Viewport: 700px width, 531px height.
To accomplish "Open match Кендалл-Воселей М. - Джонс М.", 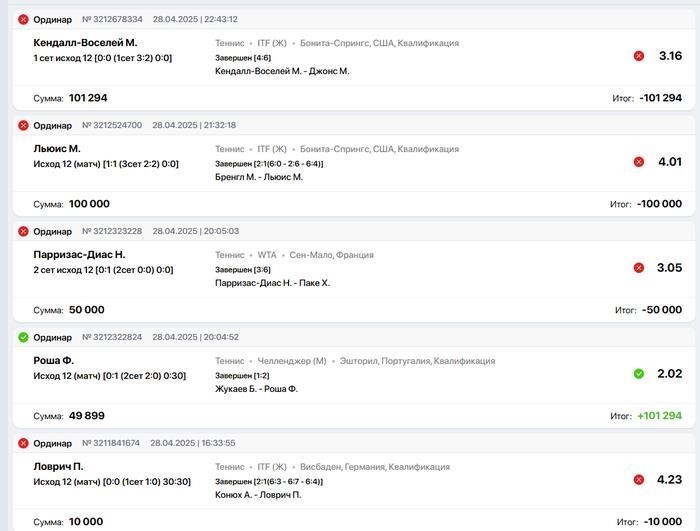I will 282,71.
